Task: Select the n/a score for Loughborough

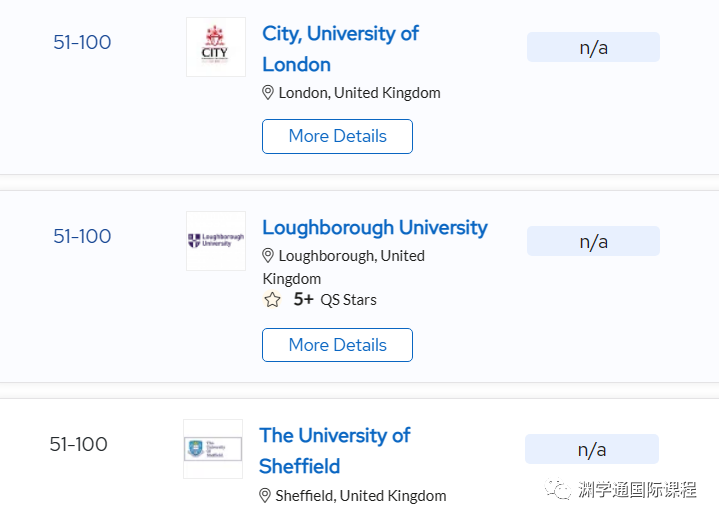Action: pyautogui.click(x=593, y=241)
